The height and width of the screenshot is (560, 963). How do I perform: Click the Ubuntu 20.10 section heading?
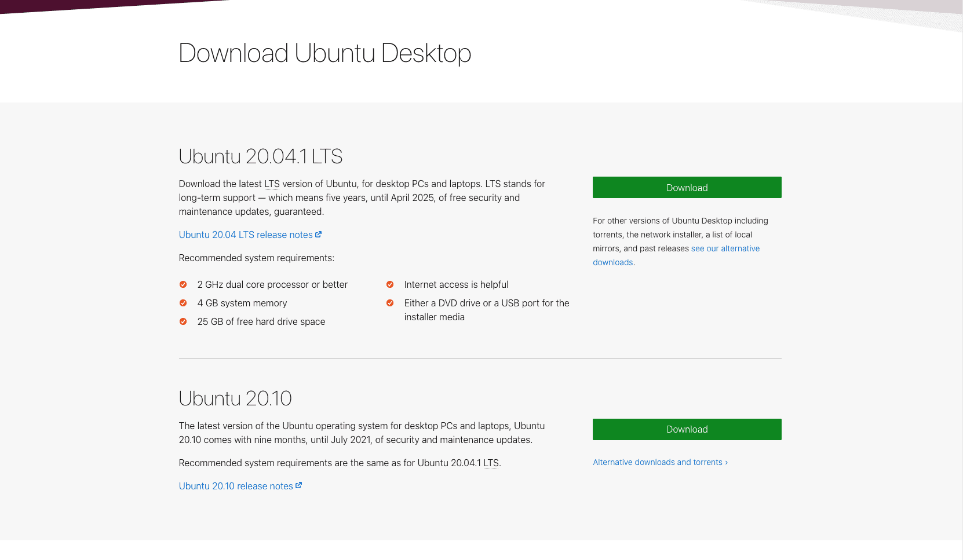(235, 398)
